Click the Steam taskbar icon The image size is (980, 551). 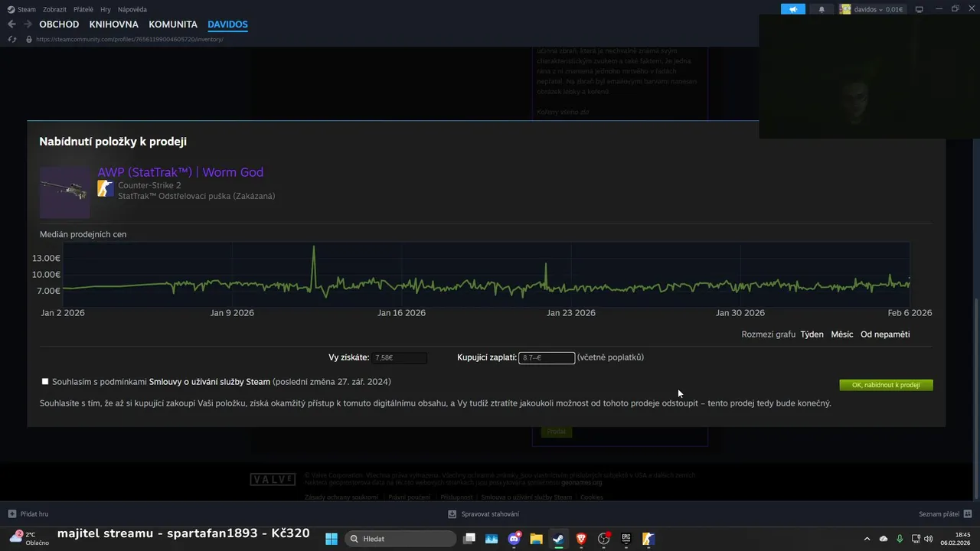558,539
